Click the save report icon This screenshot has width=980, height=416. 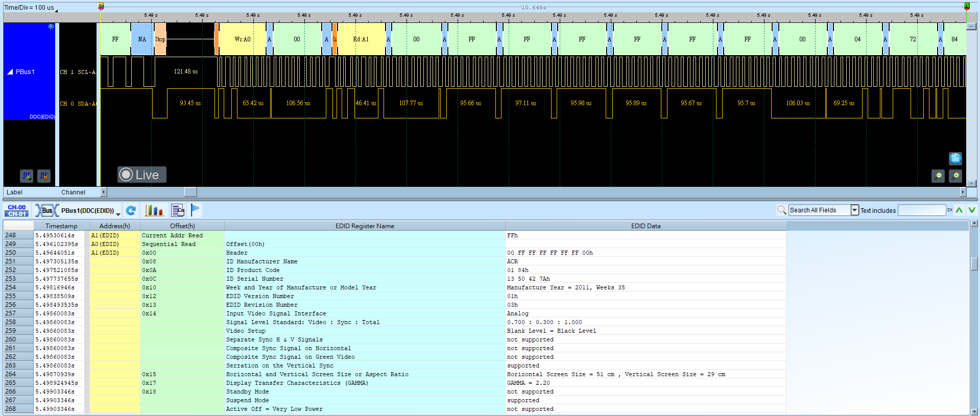pos(178,210)
